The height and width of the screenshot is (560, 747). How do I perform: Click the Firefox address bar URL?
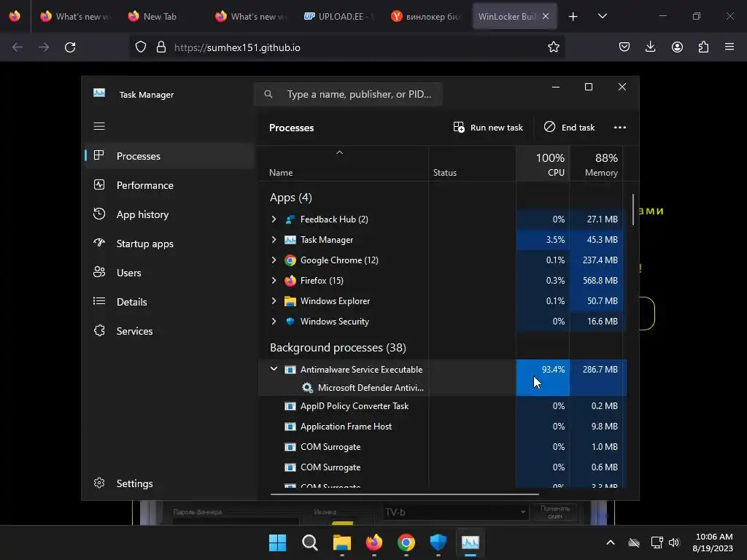237,47
